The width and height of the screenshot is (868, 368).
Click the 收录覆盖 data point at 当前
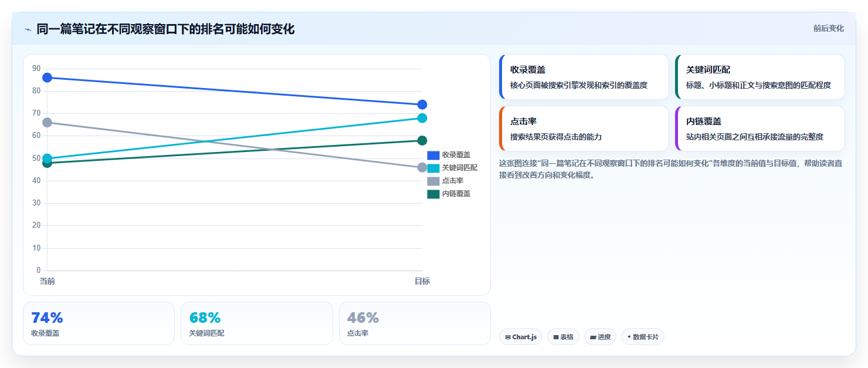[x=47, y=77]
